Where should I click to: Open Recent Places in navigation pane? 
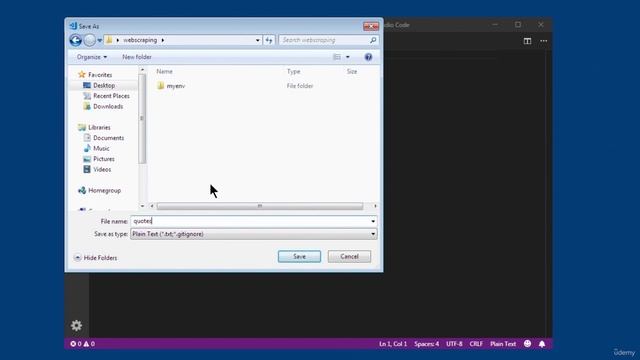click(x=111, y=96)
